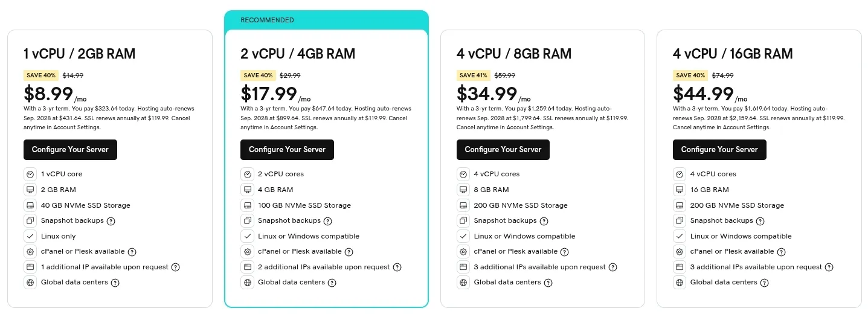
Task: Open Snapshot backups help icon in 2GB plan
Action: pos(111,221)
